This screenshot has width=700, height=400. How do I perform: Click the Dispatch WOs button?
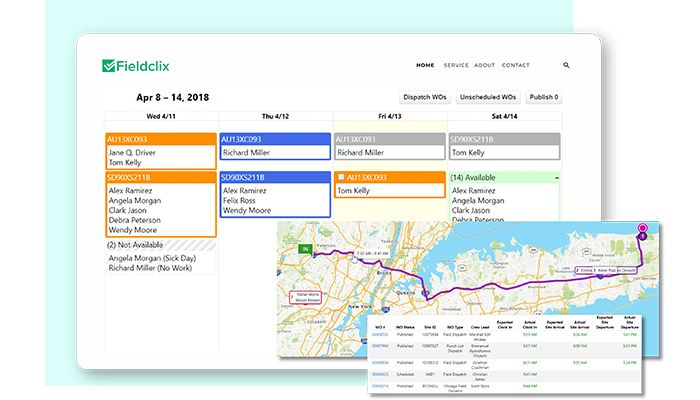(424, 97)
